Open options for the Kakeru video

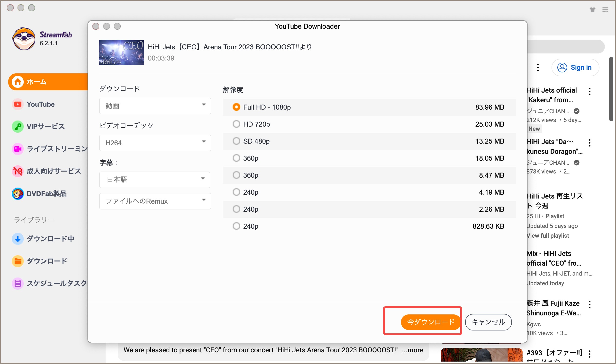click(x=590, y=91)
